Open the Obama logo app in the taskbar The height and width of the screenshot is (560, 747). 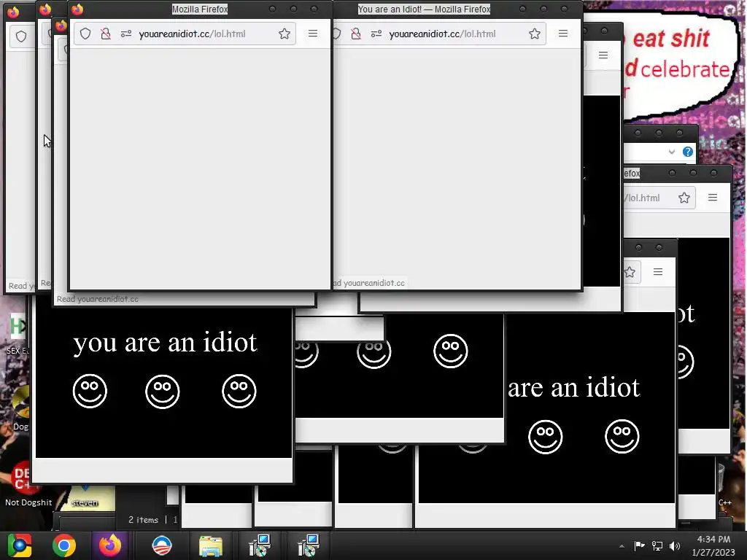(x=162, y=545)
